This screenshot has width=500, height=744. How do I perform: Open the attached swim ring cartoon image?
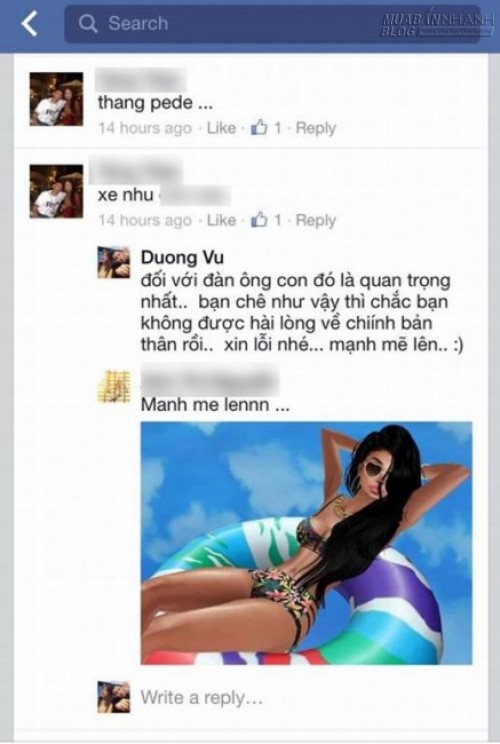(x=306, y=542)
